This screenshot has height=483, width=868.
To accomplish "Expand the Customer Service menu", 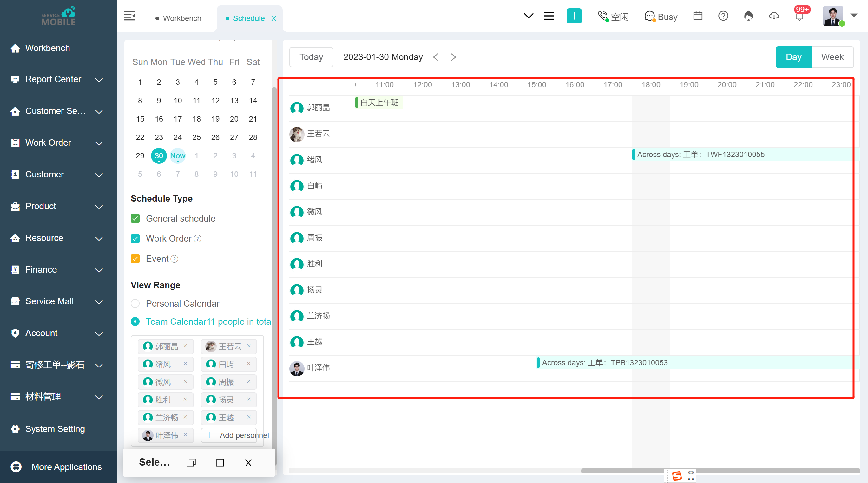I will click(x=58, y=111).
